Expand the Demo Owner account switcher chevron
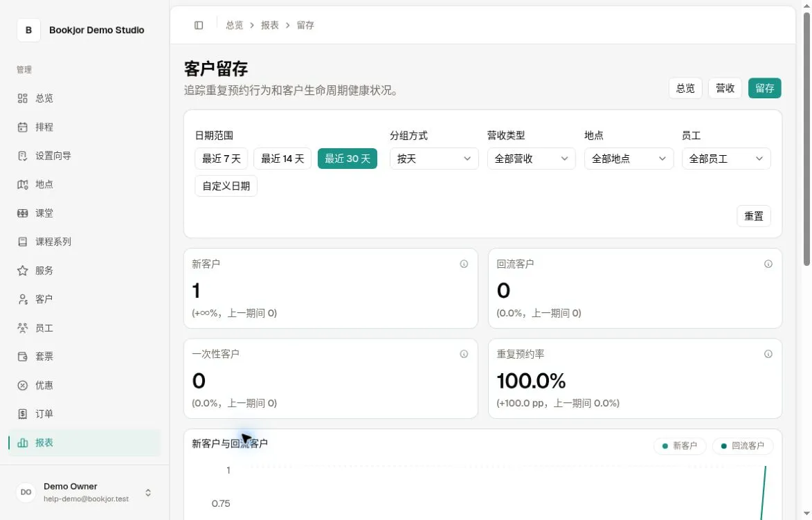The image size is (812, 520). tap(148, 492)
